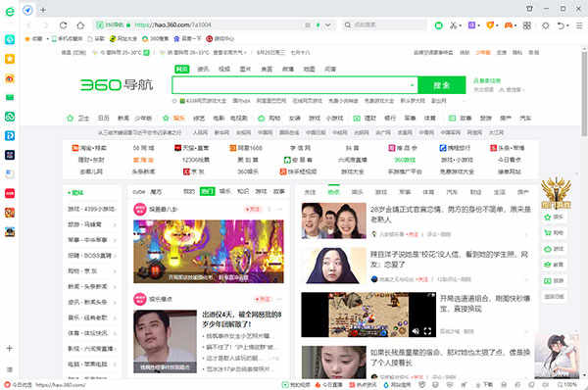Screen dimensions: 588x390
Task: Open the search box suggestion dropdown arrow
Action: tap(412, 85)
